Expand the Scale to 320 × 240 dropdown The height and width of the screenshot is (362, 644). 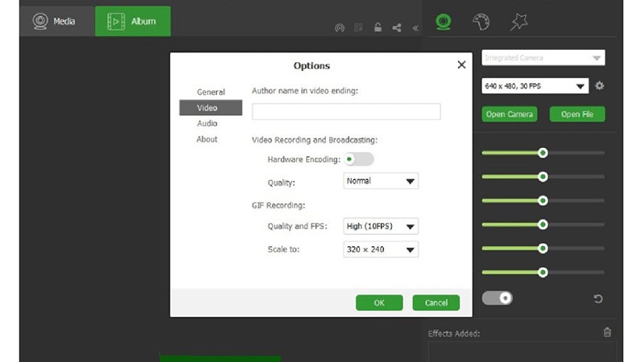click(381, 249)
